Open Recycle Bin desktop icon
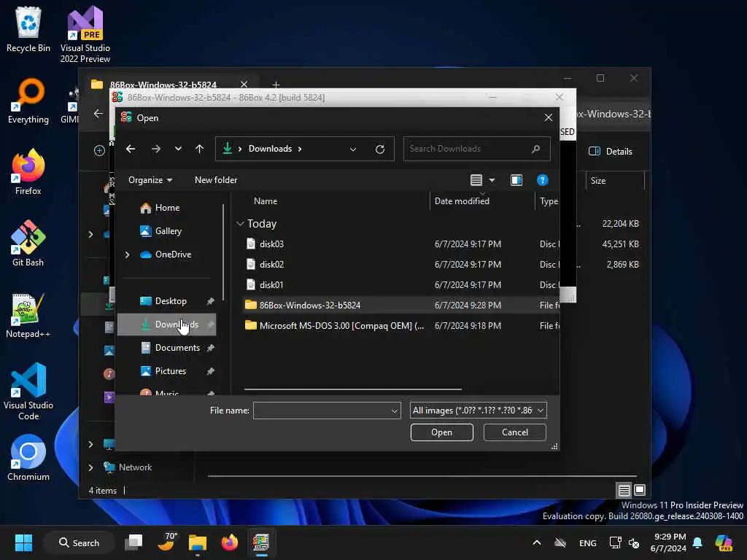The height and width of the screenshot is (560, 747). pyautogui.click(x=28, y=29)
